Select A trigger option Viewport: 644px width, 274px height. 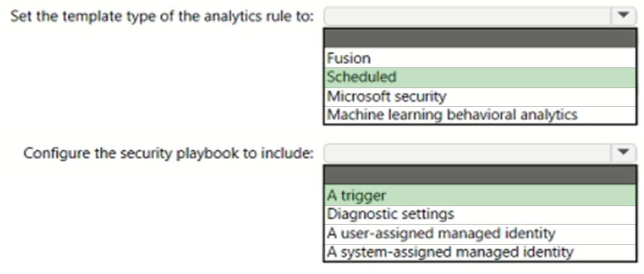480,195
